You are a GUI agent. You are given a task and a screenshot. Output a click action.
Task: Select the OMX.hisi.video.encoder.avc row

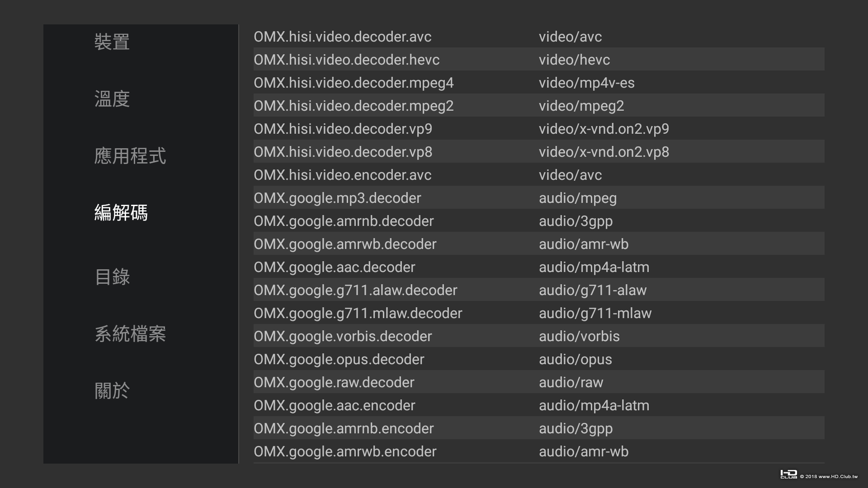(342, 175)
